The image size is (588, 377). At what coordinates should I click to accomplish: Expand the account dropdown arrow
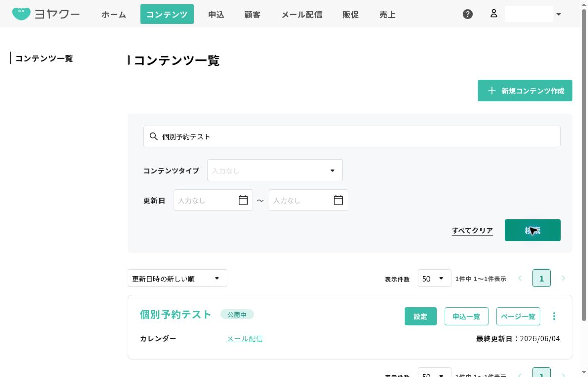(558, 14)
